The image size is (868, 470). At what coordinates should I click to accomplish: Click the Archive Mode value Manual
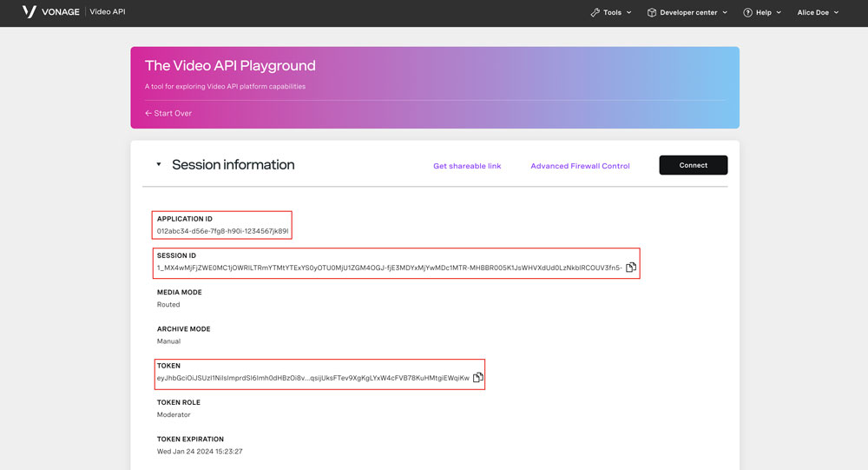169,341
